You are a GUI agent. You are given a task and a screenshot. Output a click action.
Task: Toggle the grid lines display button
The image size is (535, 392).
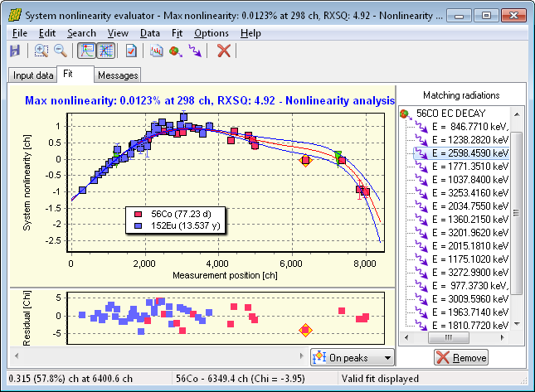pyautogui.click(x=106, y=51)
